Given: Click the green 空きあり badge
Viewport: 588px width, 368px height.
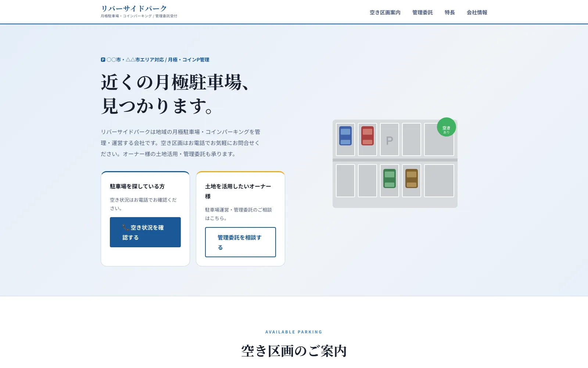Looking at the screenshot, I should (447, 127).
